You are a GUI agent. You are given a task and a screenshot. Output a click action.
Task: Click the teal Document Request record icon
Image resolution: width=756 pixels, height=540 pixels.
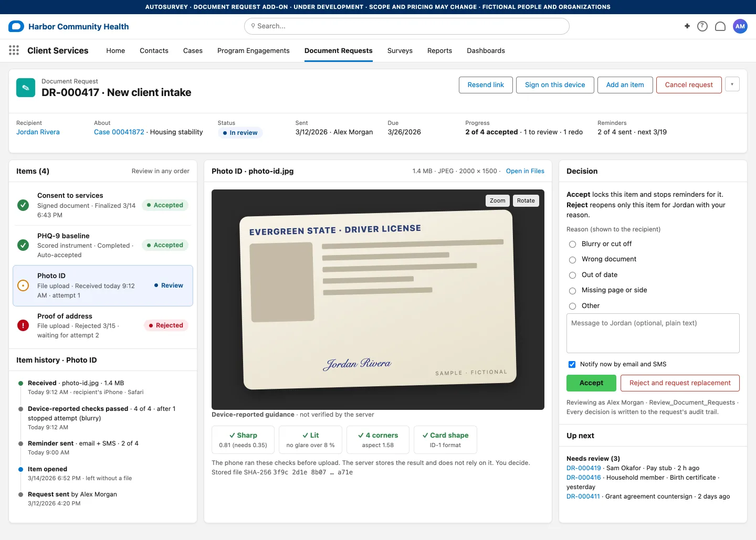pyautogui.click(x=26, y=88)
